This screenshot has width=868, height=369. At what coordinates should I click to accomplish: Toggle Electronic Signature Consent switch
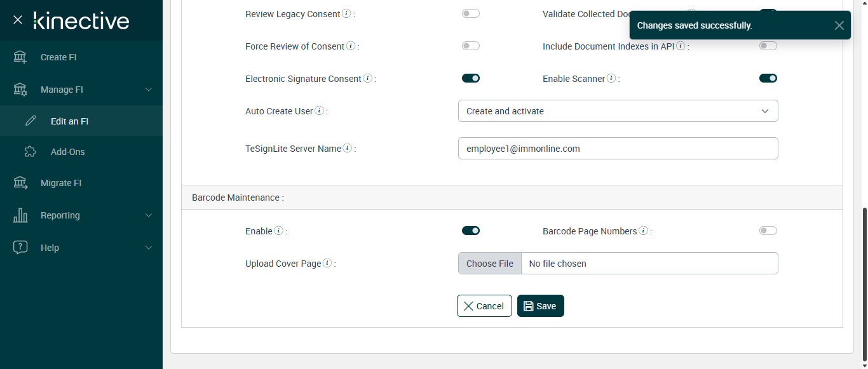click(471, 78)
